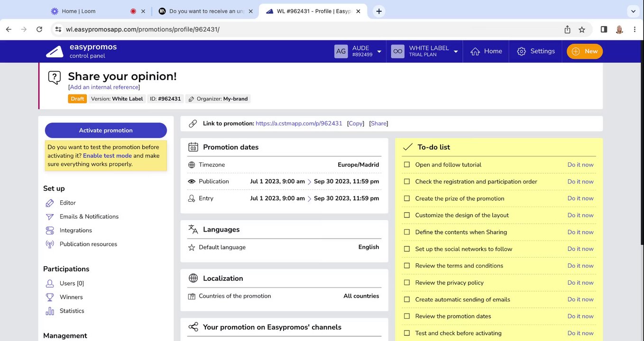
Task: Click the Languages translate icon
Action: click(x=193, y=229)
